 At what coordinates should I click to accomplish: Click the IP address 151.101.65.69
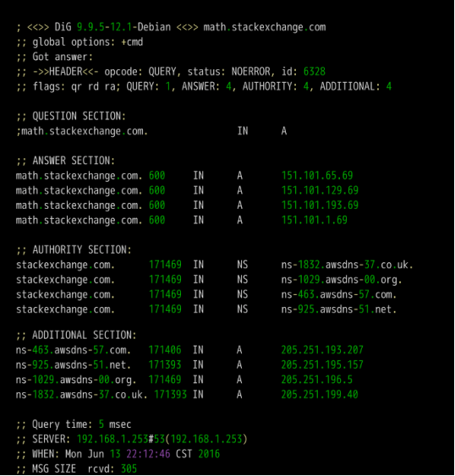pyautogui.click(x=317, y=176)
